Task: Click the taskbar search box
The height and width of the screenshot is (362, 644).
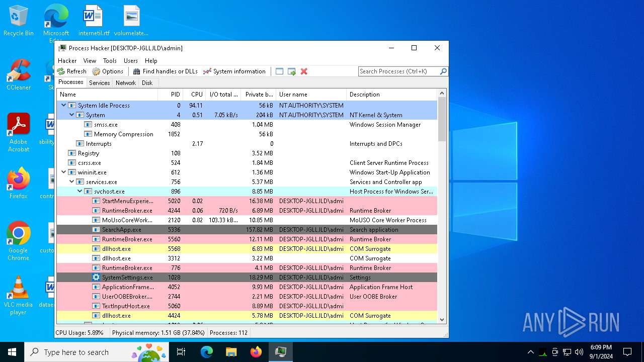Action: [97, 352]
